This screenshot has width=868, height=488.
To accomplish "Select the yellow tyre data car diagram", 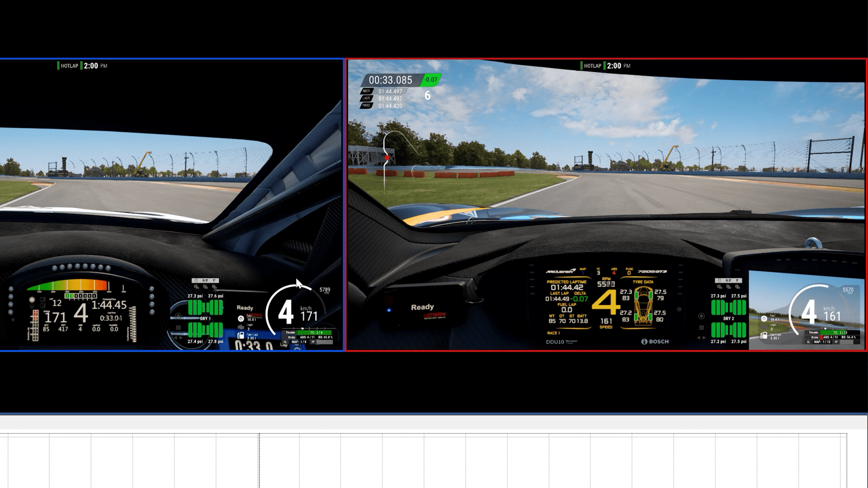I will click(644, 305).
